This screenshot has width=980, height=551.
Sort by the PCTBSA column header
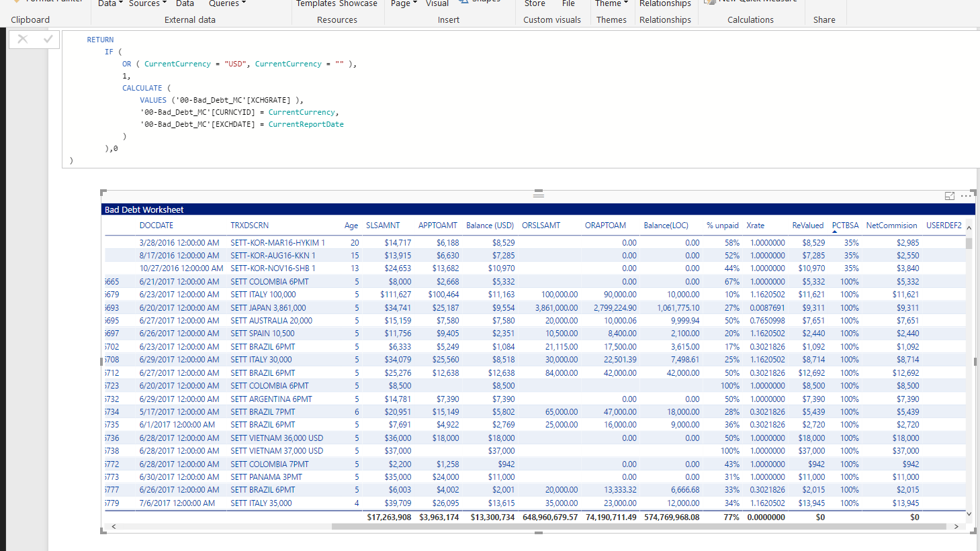click(x=845, y=226)
